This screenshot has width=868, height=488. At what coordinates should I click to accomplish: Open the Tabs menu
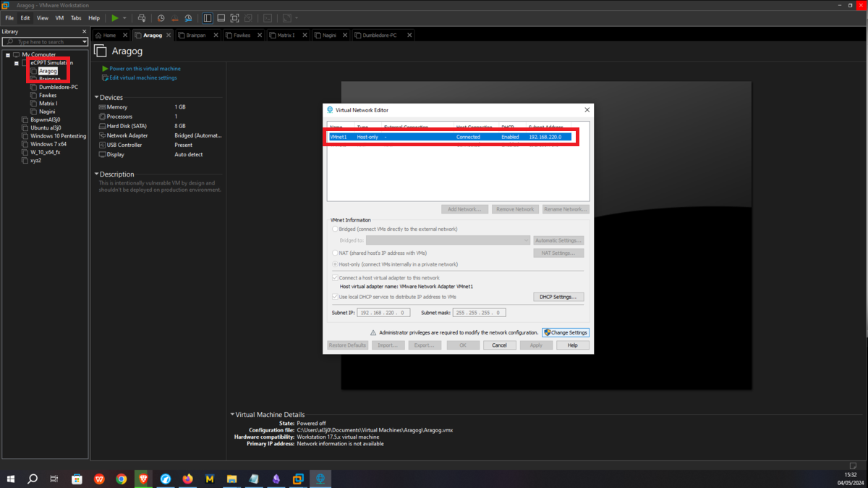76,18
